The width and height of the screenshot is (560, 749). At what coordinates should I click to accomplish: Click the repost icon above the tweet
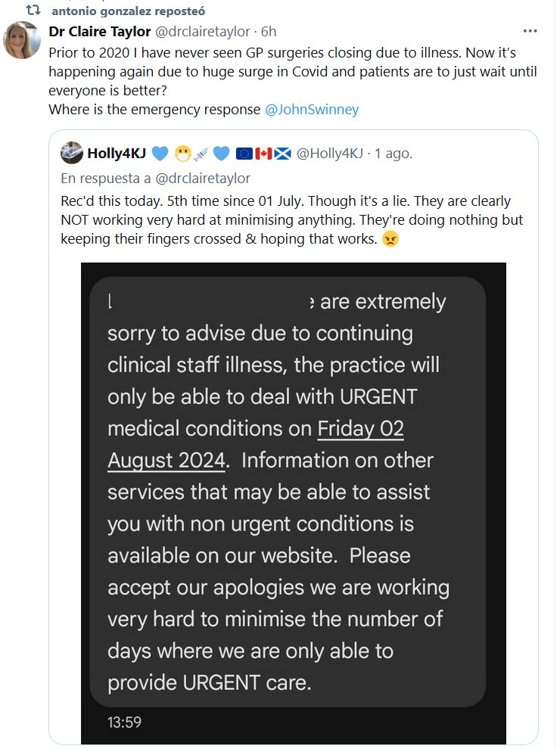33,11
